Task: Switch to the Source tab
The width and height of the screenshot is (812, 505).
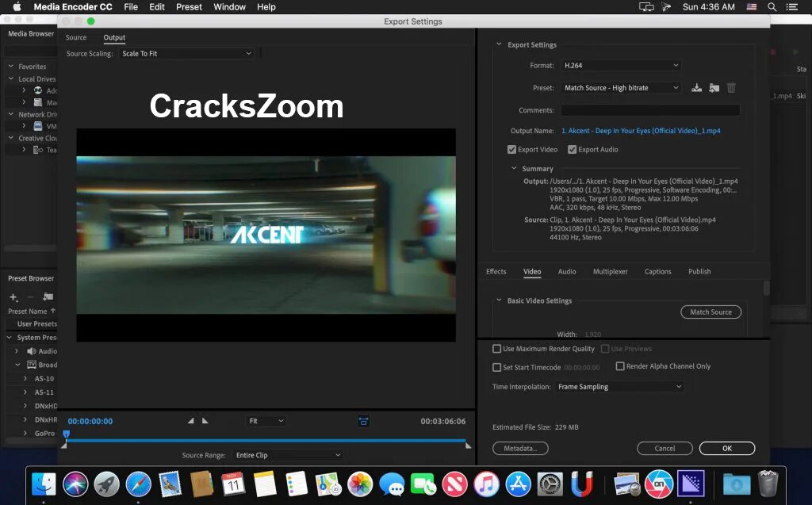Action: pyautogui.click(x=76, y=37)
